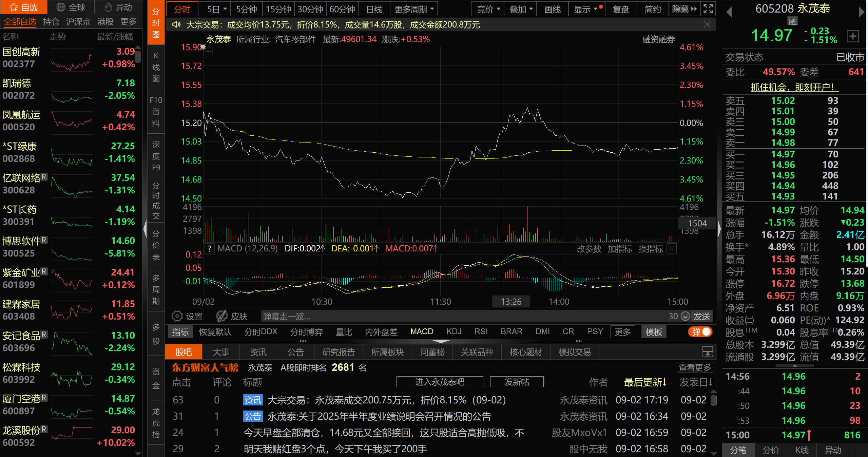Image resolution: width=868 pixels, height=457 pixels.
Task: Click the emoji face icon
Action: pos(686,316)
